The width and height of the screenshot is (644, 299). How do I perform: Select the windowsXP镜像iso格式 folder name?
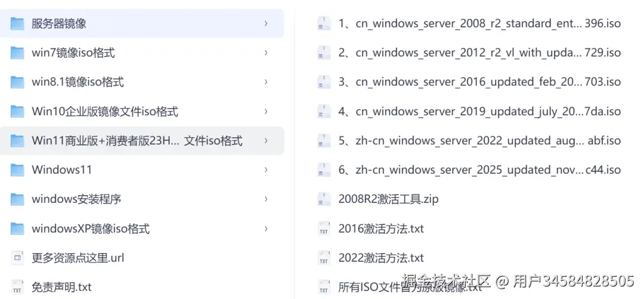tap(91, 228)
